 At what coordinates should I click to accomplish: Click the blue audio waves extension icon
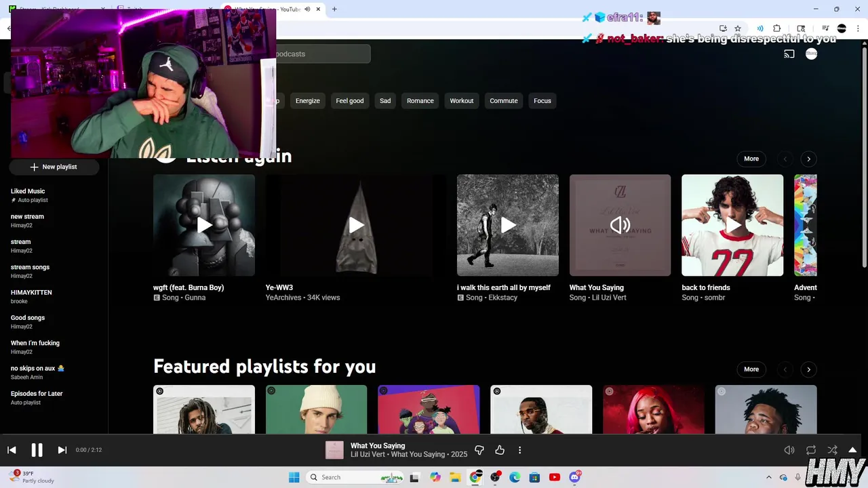(759, 28)
